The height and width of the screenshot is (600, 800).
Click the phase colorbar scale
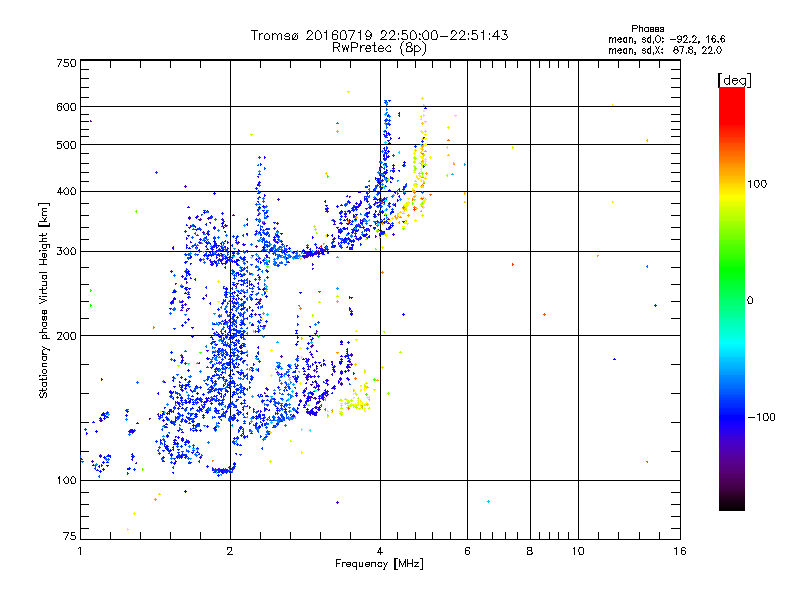coord(732,299)
